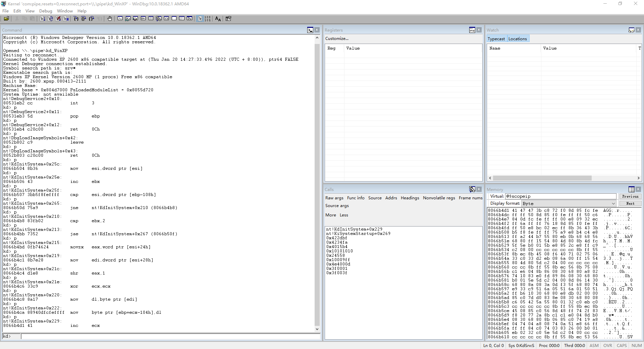Click the Step Out toolbar icon
This screenshot has width=644, height=349.
[x=92, y=19]
